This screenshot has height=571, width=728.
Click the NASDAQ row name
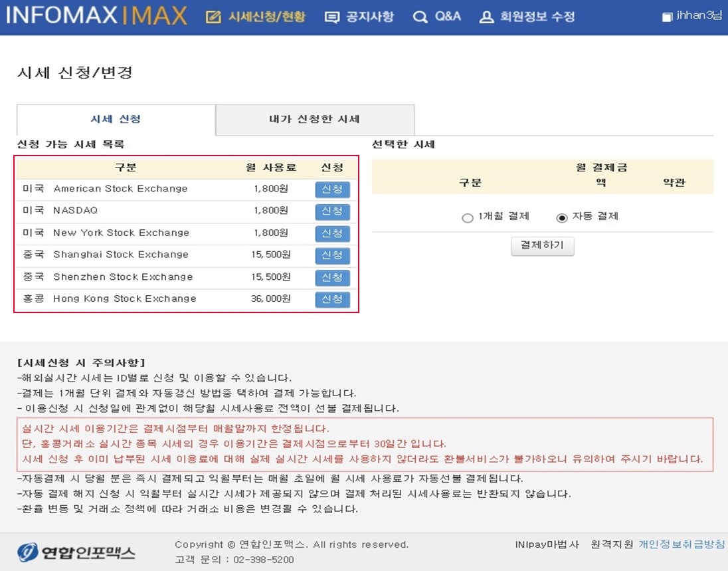(x=75, y=211)
